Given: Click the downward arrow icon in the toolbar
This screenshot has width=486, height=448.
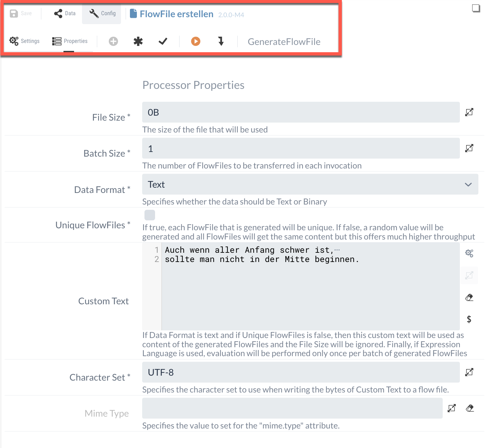Looking at the screenshot, I should coord(221,41).
